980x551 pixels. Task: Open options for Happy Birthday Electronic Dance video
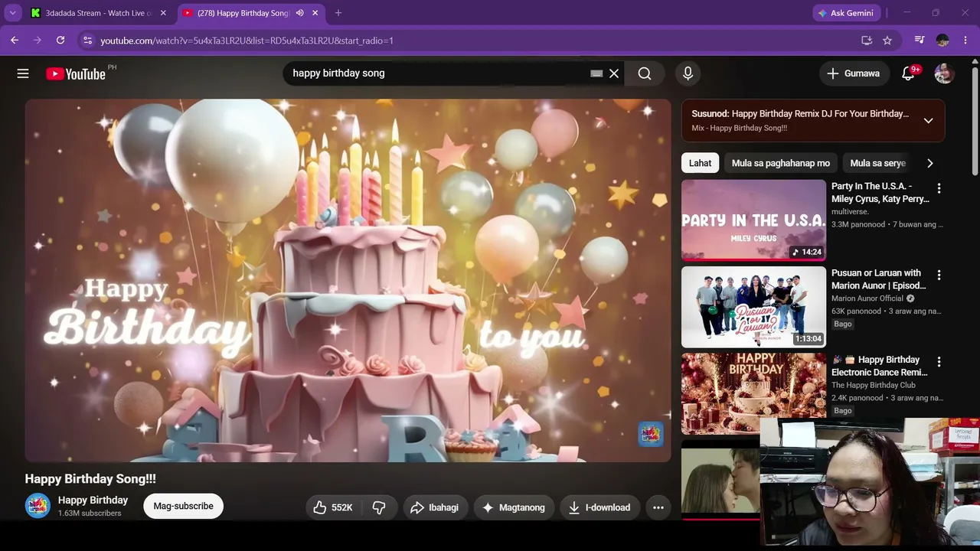pyautogui.click(x=939, y=361)
